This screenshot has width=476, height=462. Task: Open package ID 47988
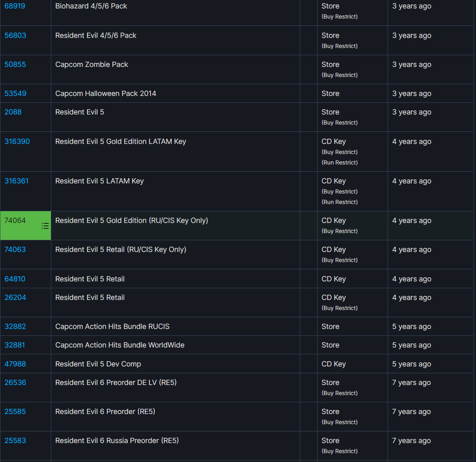(15, 364)
